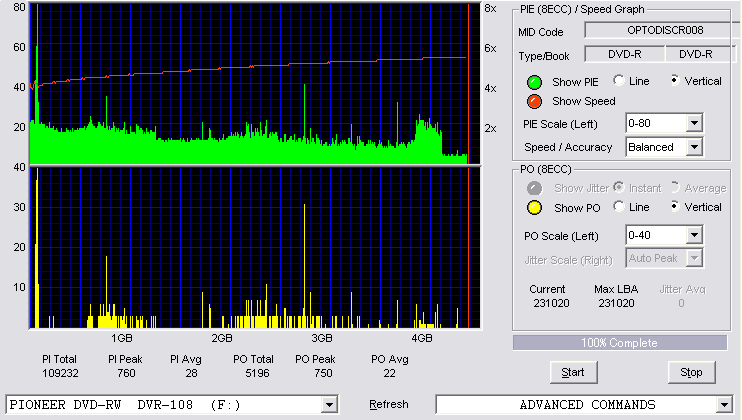Click the PI Avg value 28
742x420 pixels.
[191, 374]
